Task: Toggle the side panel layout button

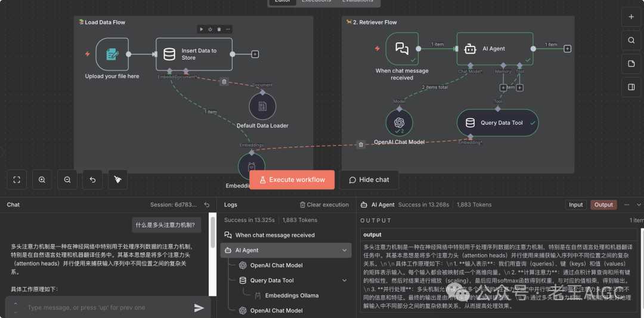Action: point(631,87)
